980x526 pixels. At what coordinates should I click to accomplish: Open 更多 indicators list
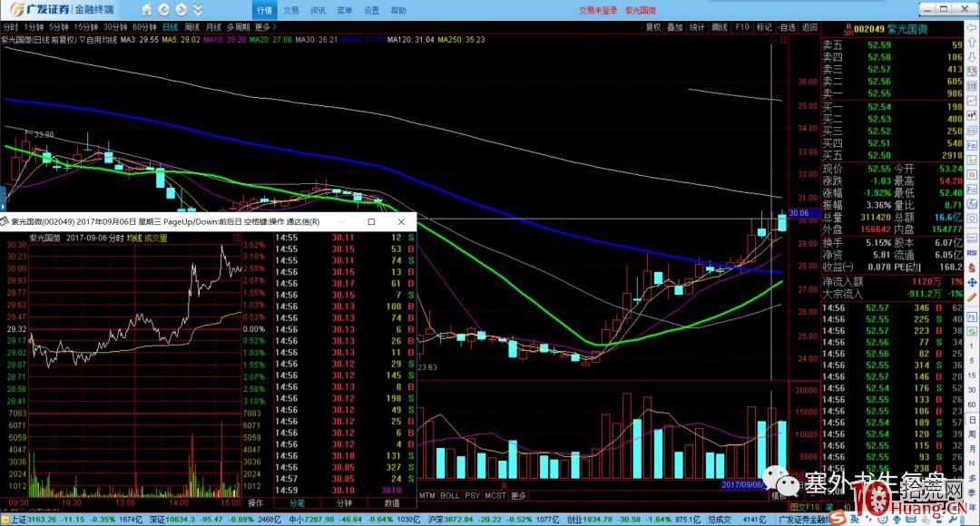click(519, 495)
